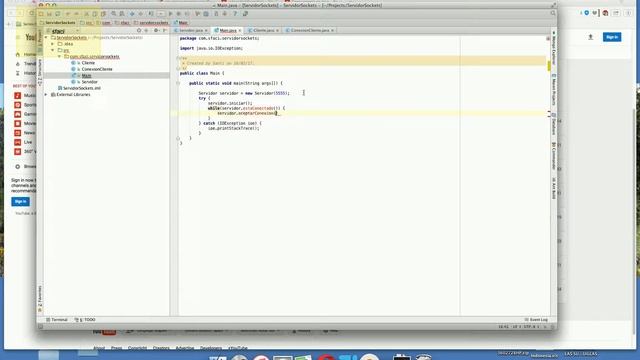The height and width of the screenshot is (360, 640).
Task: Toggle the Database side panel tab
Action: click(x=554, y=124)
